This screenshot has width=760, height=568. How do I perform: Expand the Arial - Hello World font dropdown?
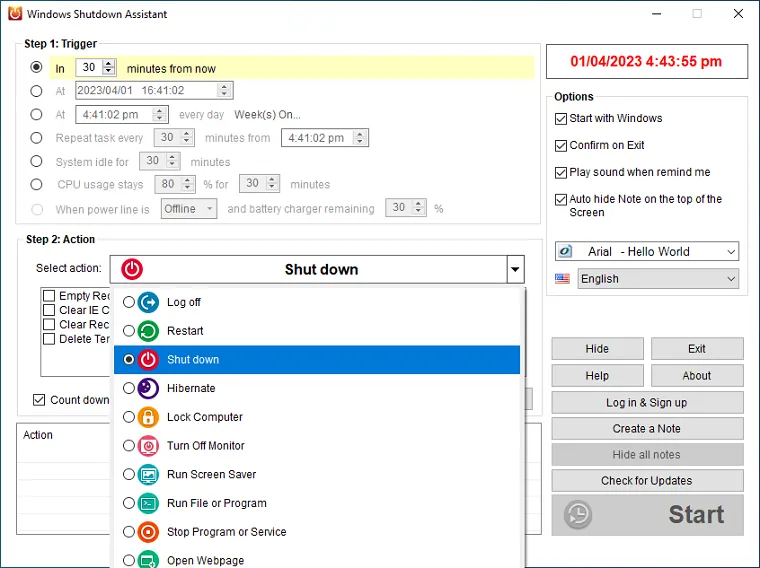click(x=730, y=252)
